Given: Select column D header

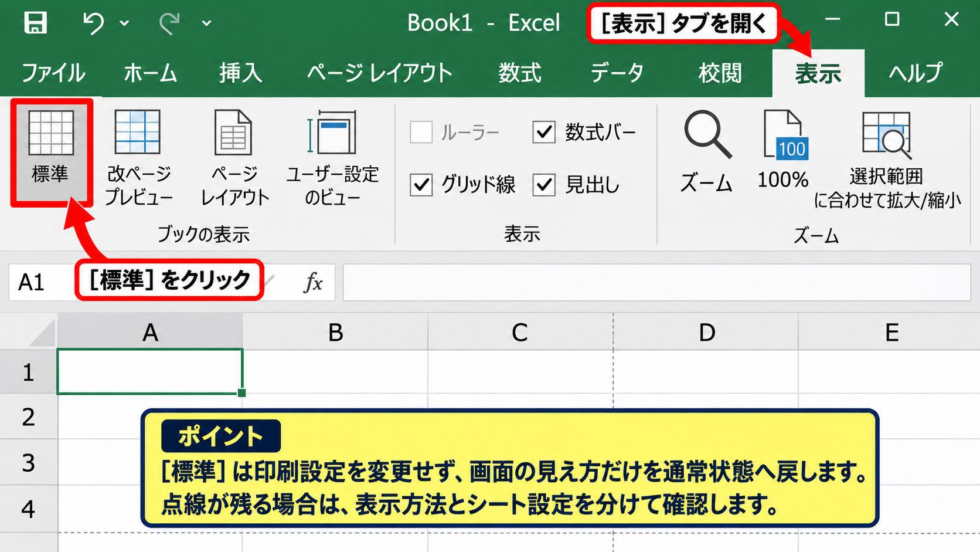Looking at the screenshot, I should 706,332.
